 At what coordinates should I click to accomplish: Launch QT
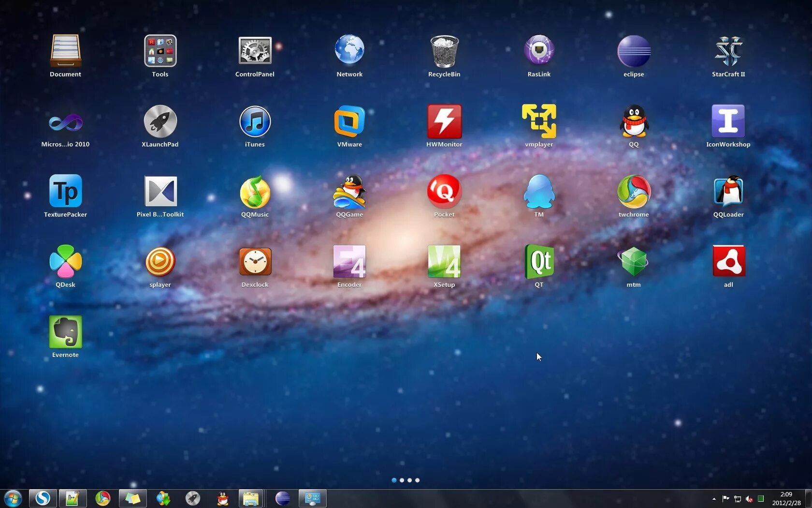[x=539, y=261]
